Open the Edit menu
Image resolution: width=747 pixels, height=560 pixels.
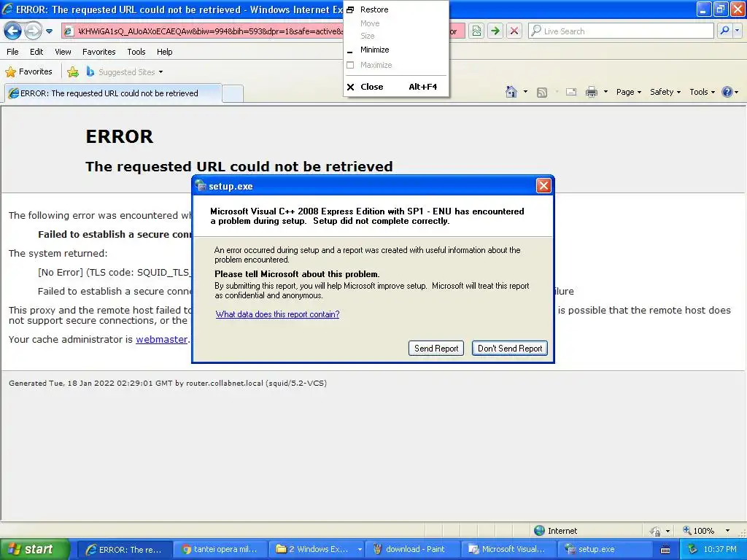(x=36, y=52)
